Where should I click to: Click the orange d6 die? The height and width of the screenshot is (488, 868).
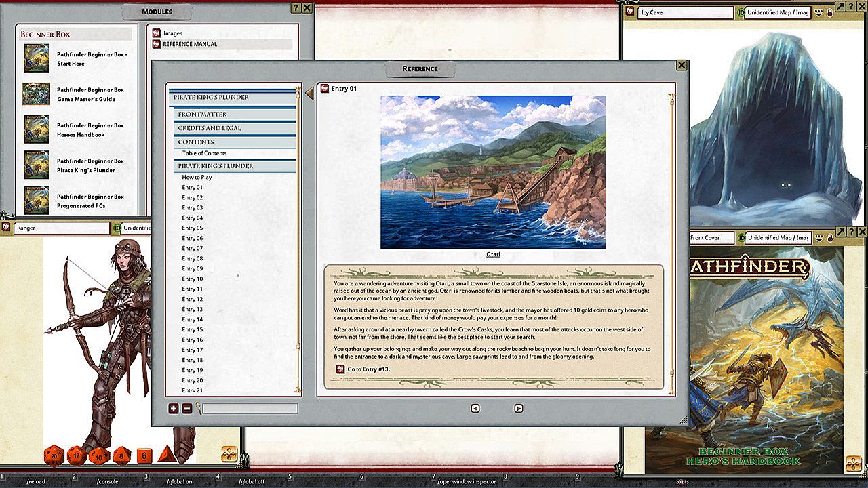pyautogui.click(x=144, y=456)
